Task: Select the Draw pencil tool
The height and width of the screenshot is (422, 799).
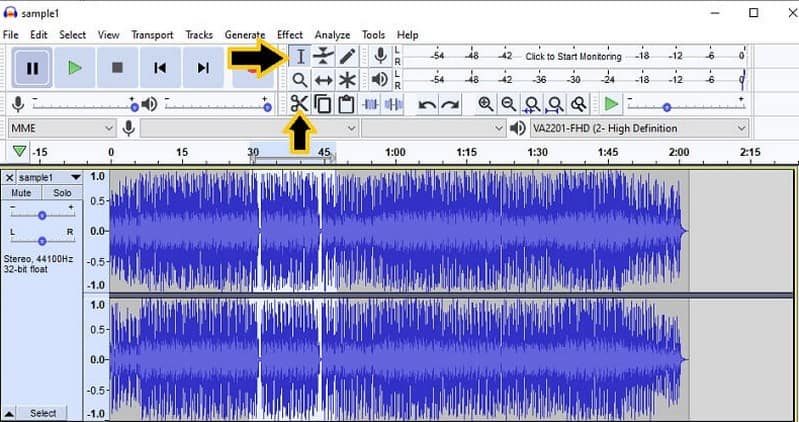Action: click(x=347, y=56)
